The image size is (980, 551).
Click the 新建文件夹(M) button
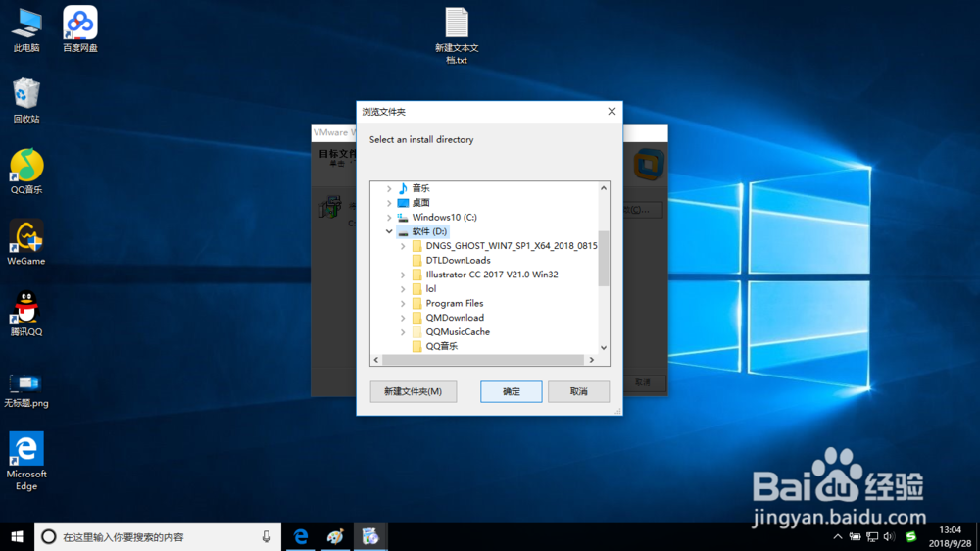click(414, 391)
